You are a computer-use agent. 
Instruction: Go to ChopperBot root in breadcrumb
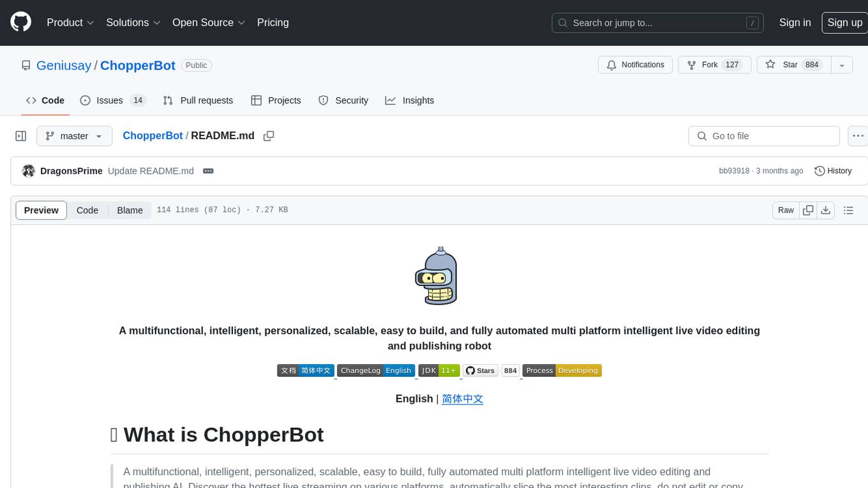click(153, 135)
